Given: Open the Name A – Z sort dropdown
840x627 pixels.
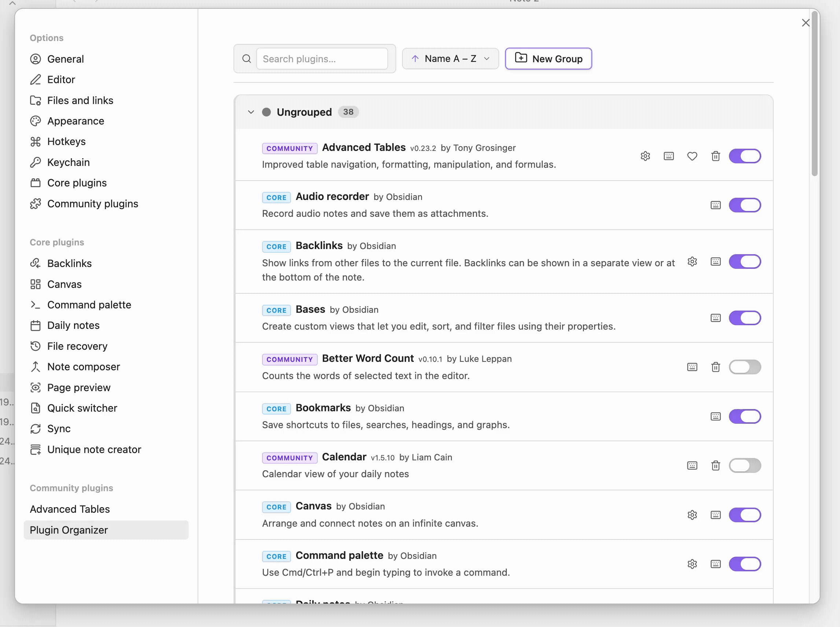Looking at the screenshot, I should pyautogui.click(x=450, y=59).
